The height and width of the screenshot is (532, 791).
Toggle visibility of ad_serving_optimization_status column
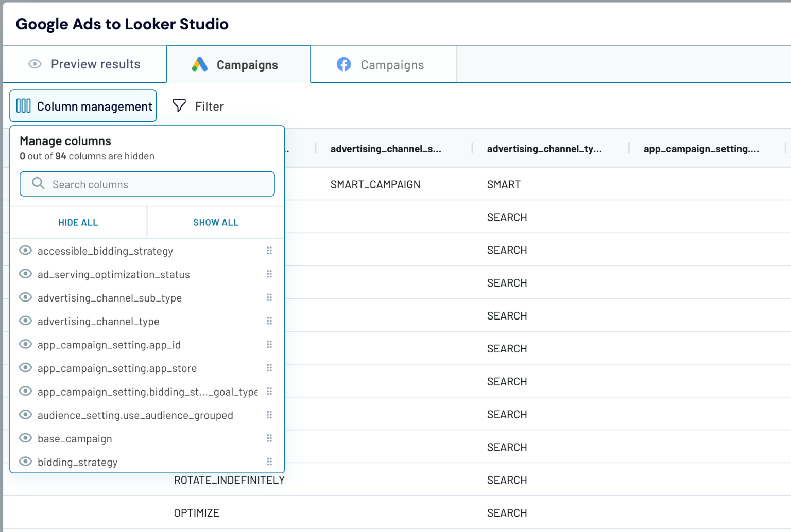click(x=25, y=274)
